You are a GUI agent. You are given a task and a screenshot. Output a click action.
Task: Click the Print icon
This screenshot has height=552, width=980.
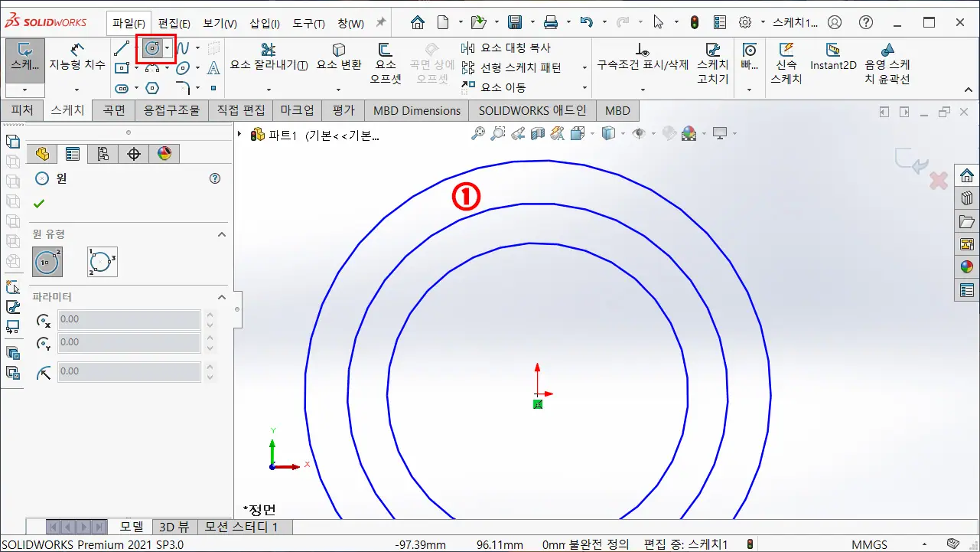coord(550,22)
